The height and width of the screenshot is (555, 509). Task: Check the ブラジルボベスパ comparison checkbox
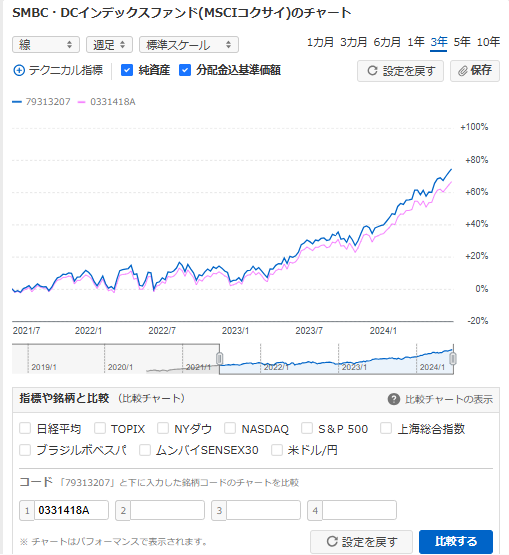pos(25,450)
